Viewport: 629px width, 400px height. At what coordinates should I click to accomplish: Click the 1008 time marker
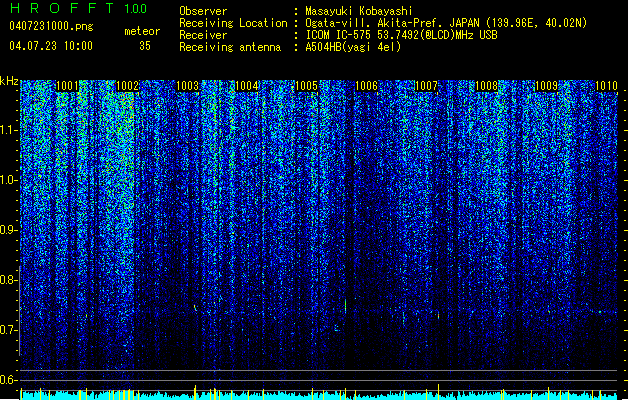[486, 86]
